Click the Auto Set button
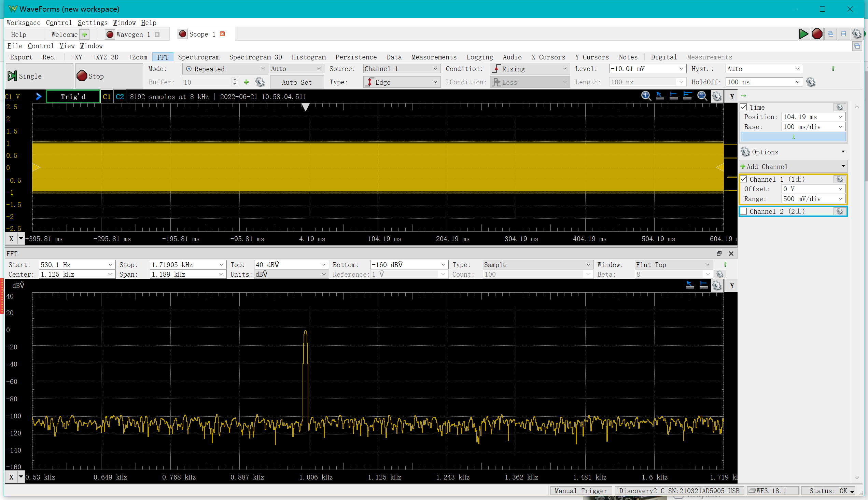Viewport: 868px width, 500px height. [x=297, y=82]
